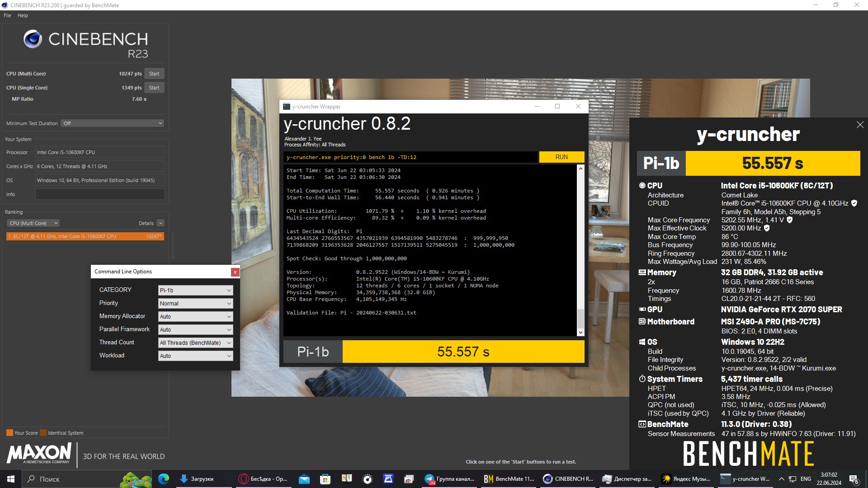The image size is (868, 488).
Task: Click the Cinebench logo icon
Action: tap(33, 39)
